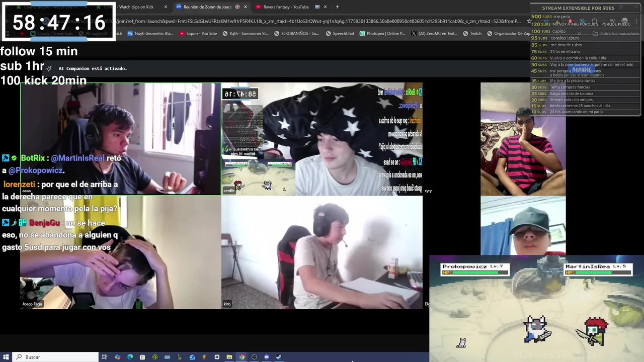Open CapCut from the taskbar
This screenshot has height=362, width=644.
point(217,357)
